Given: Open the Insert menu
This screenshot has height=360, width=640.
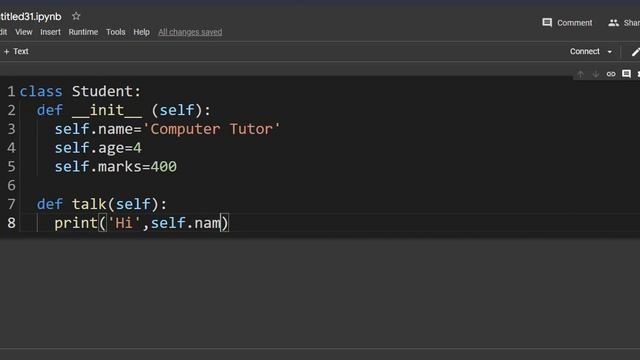Looking at the screenshot, I should pyautogui.click(x=50, y=32).
